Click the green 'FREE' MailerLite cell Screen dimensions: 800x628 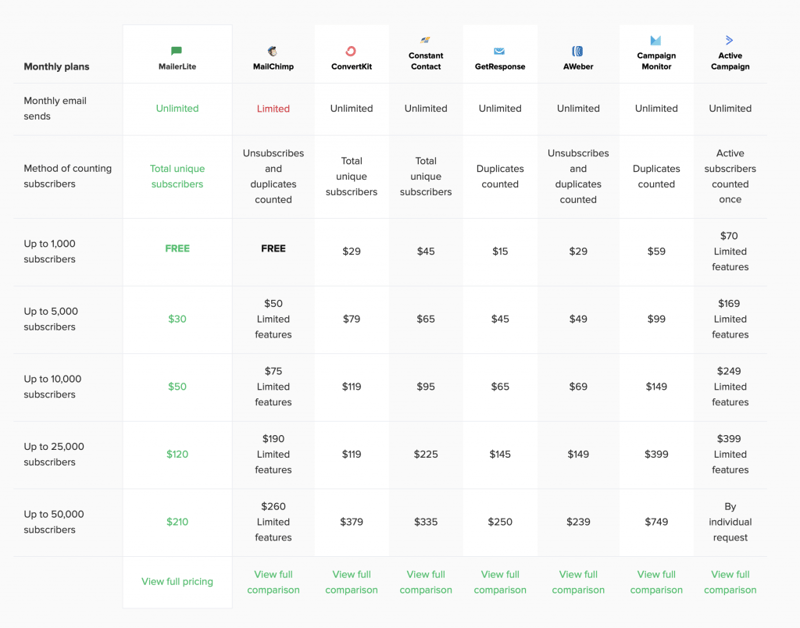(x=177, y=248)
